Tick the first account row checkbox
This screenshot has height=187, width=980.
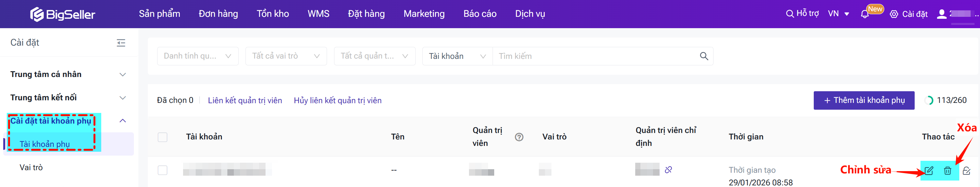pyautogui.click(x=162, y=170)
